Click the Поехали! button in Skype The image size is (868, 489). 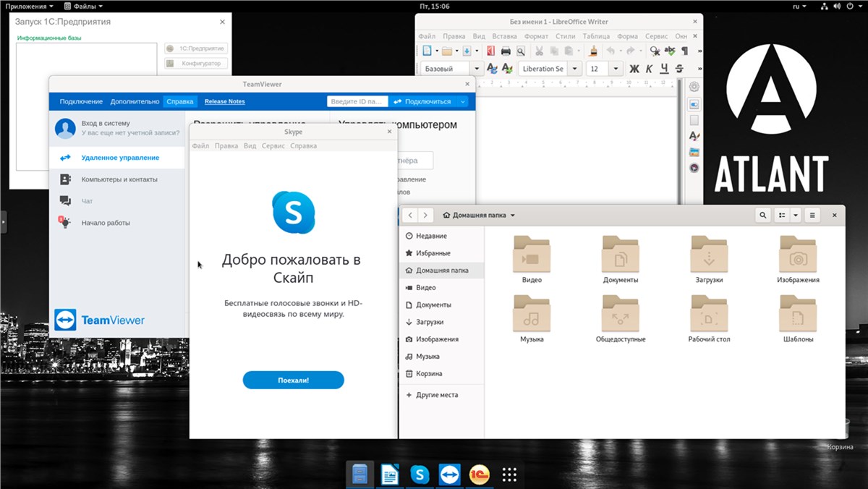tap(293, 380)
